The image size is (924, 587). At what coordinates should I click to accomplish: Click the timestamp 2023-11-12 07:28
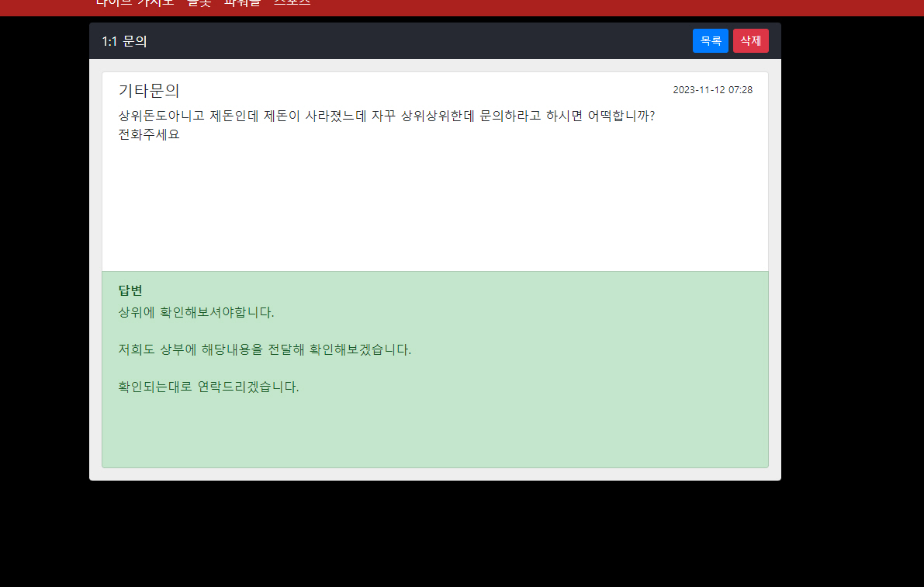point(712,89)
